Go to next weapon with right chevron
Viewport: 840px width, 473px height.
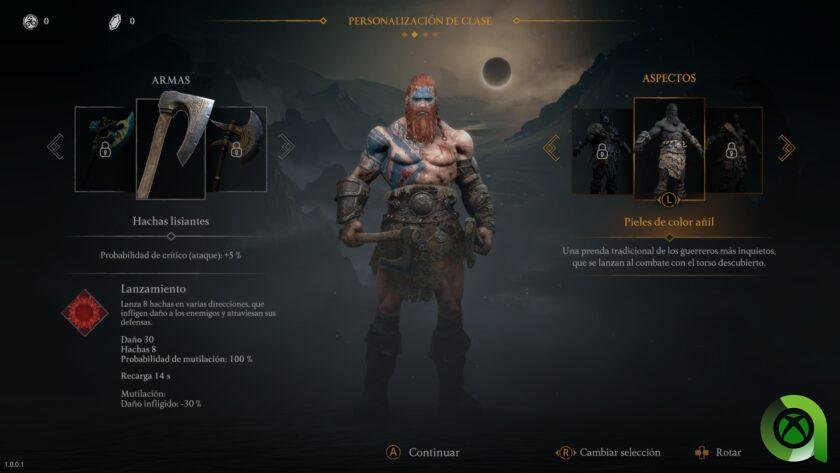(x=286, y=146)
